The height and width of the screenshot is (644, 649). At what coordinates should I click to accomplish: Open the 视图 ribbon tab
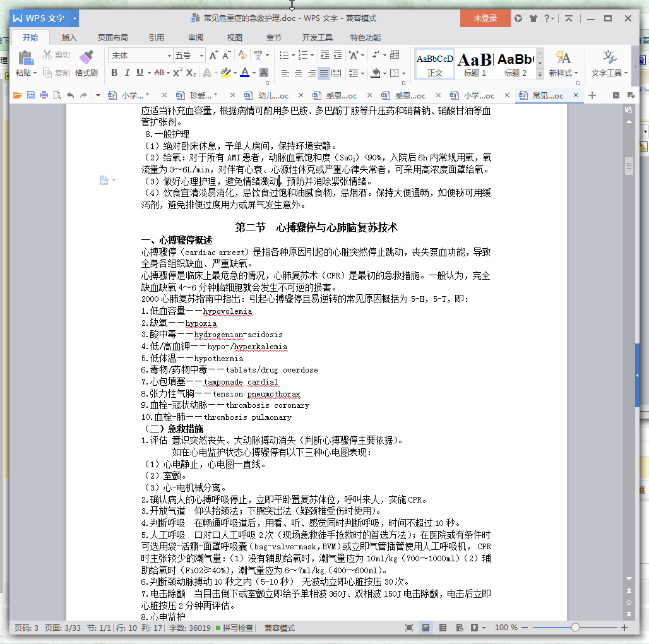(x=234, y=38)
